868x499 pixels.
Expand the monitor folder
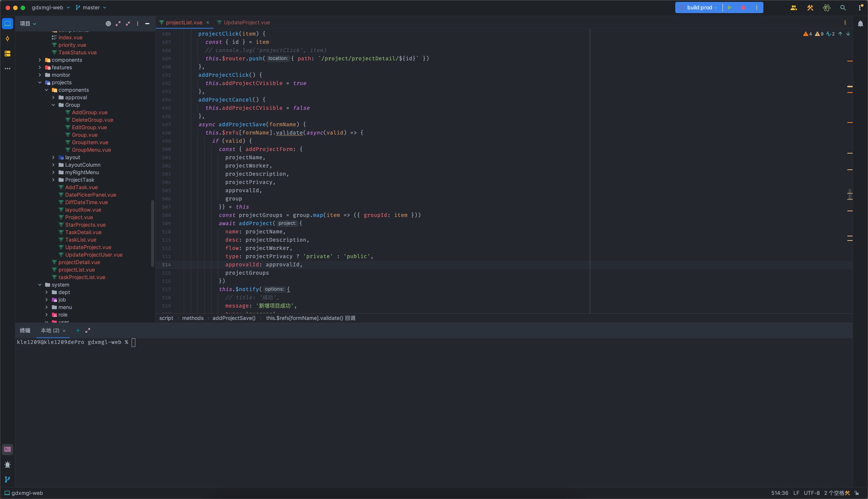[x=40, y=75]
